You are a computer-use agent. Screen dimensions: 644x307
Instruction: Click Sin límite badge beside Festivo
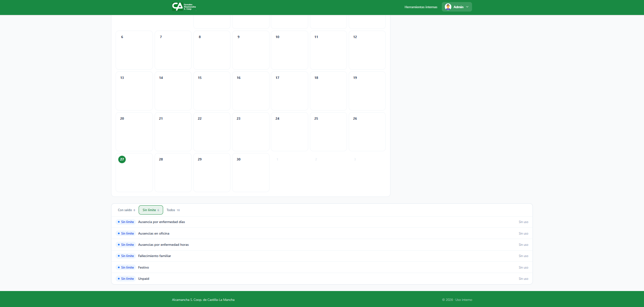tap(126, 268)
